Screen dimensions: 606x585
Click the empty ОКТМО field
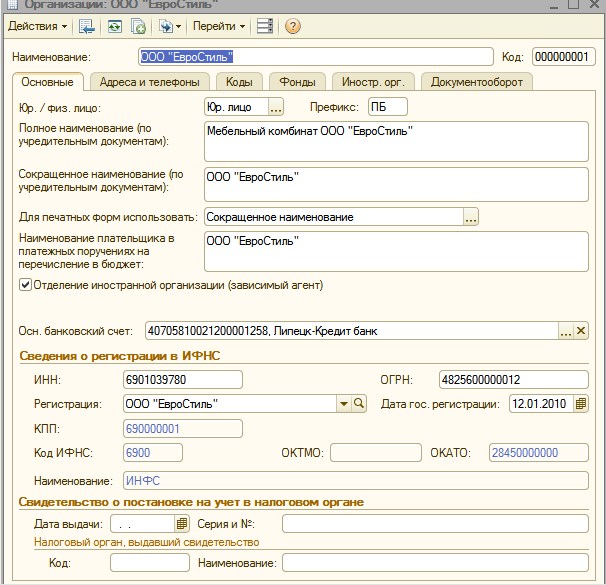coord(376,452)
